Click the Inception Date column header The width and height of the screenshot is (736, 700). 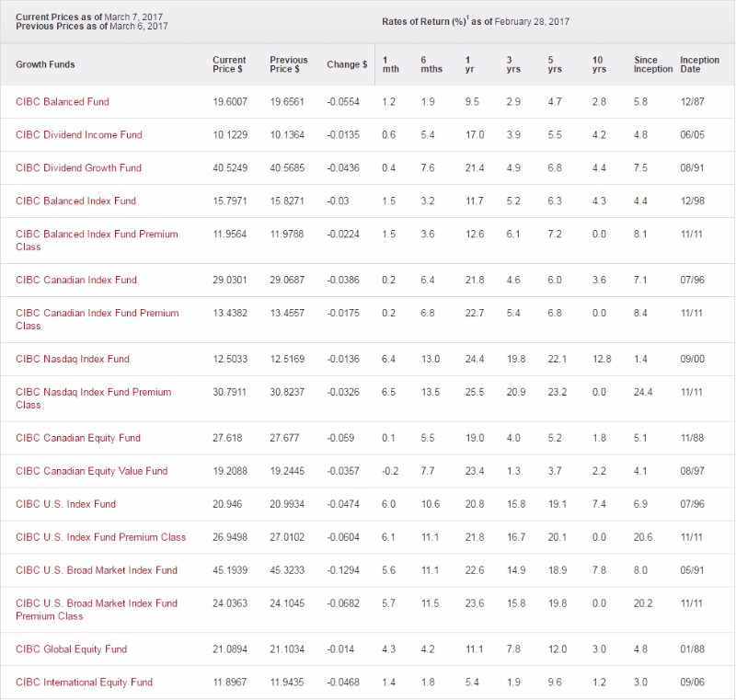coord(699,64)
